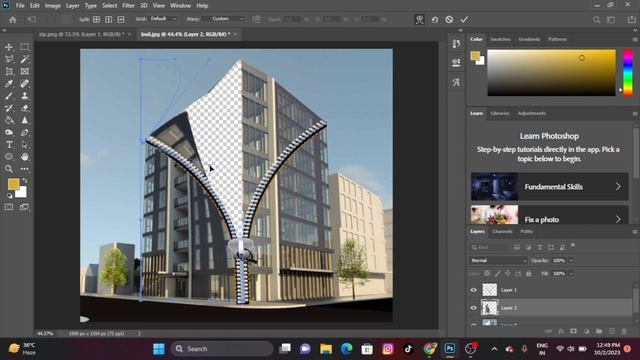Select the Move tool
This screenshot has width=640, height=360.
pyautogui.click(x=9, y=47)
